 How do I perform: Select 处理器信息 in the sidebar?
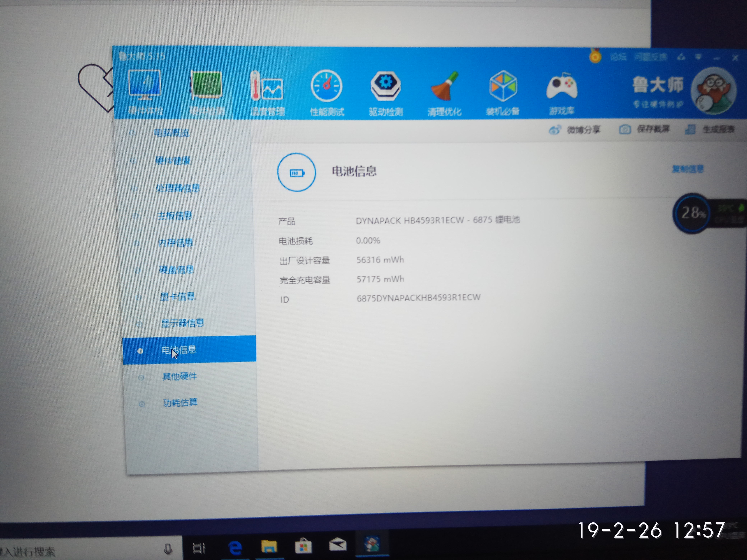[177, 188]
